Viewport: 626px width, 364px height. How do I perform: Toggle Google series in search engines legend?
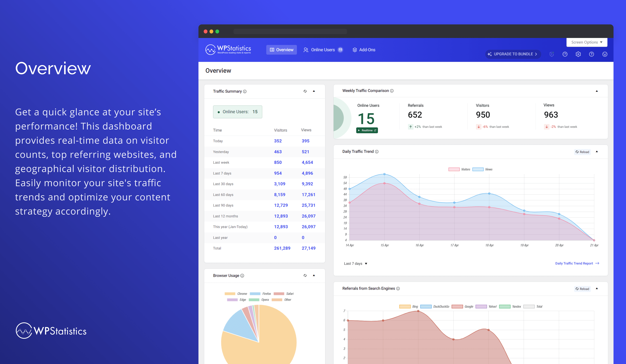(x=462, y=307)
